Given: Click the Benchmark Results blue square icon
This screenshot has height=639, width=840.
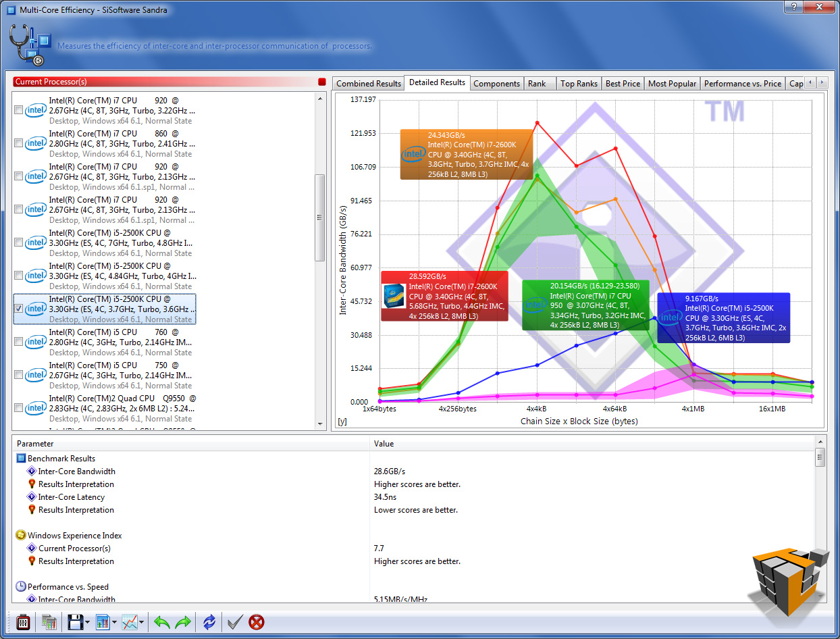Looking at the screenshot, I should click(21, 459).
